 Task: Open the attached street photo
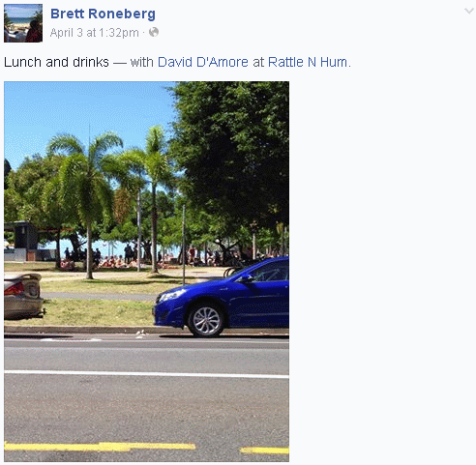(x=146, y=272)
